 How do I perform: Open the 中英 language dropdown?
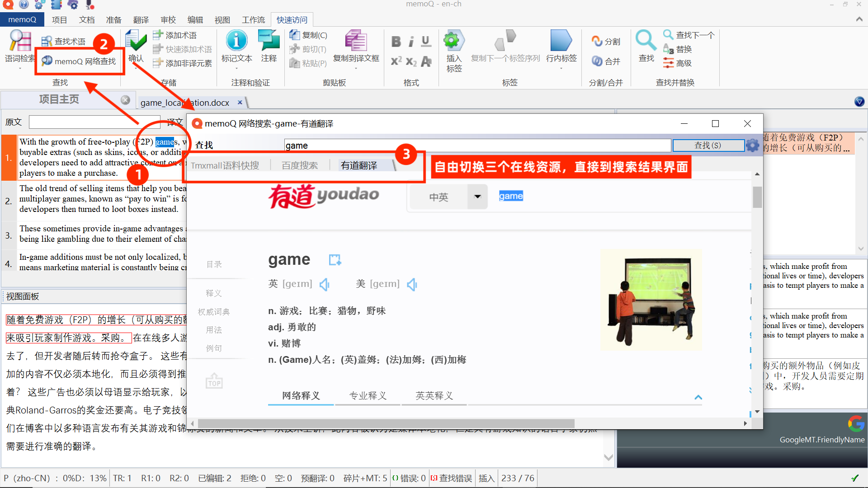pyautogui.click(x=477, y=197)
